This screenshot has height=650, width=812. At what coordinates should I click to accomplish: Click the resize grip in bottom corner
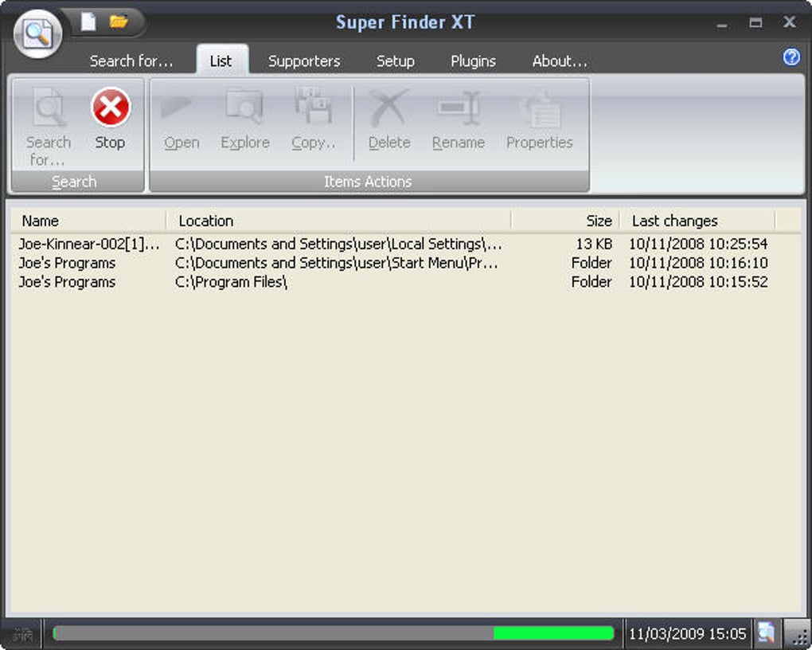coord(799,636)
